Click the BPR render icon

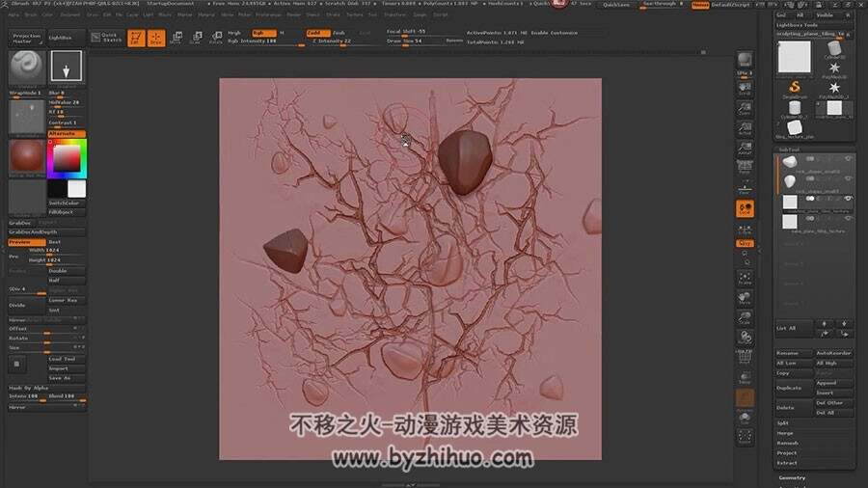click(745, 61)
